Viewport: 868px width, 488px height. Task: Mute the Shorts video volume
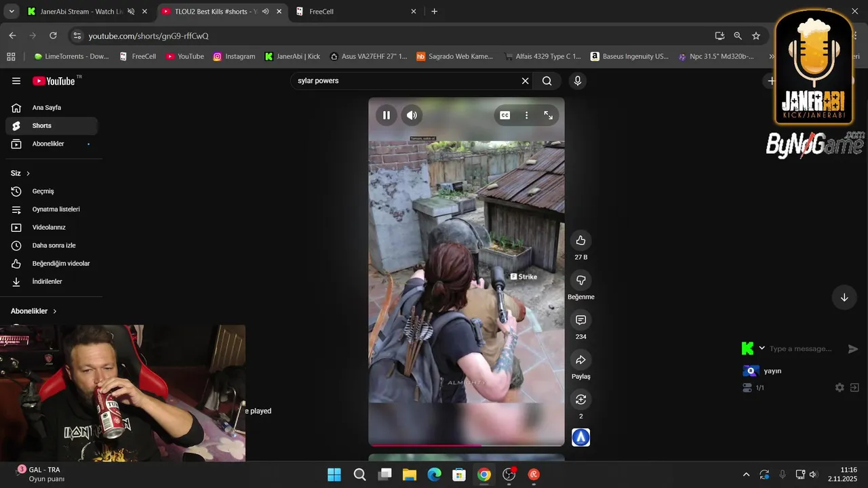pyautogui.click(x=412, y=115)
